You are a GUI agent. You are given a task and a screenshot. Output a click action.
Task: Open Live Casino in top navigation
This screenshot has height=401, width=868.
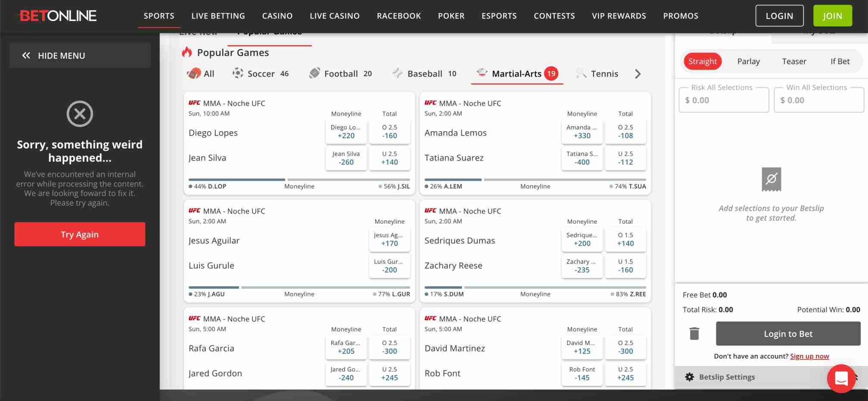click(x=334, y=16)
